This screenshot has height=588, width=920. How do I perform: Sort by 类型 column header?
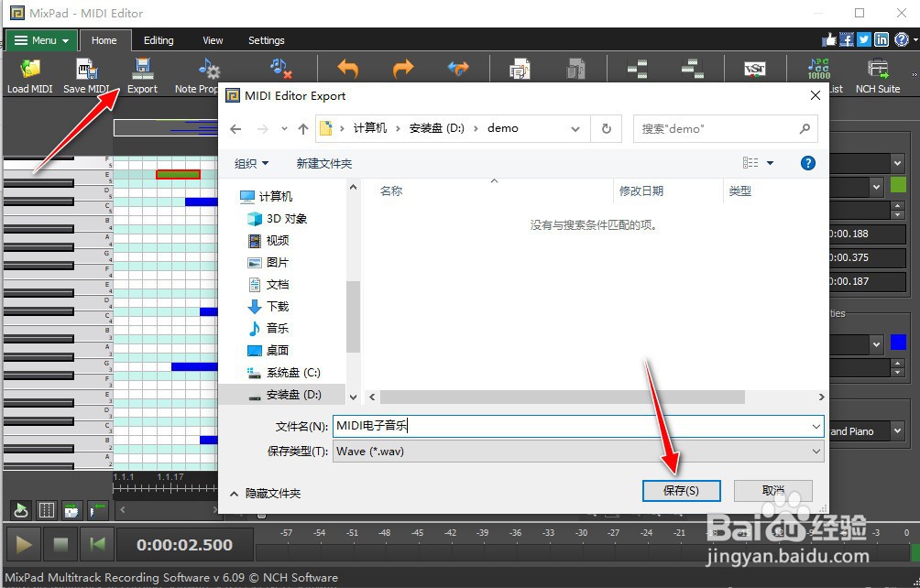point(739,191)
